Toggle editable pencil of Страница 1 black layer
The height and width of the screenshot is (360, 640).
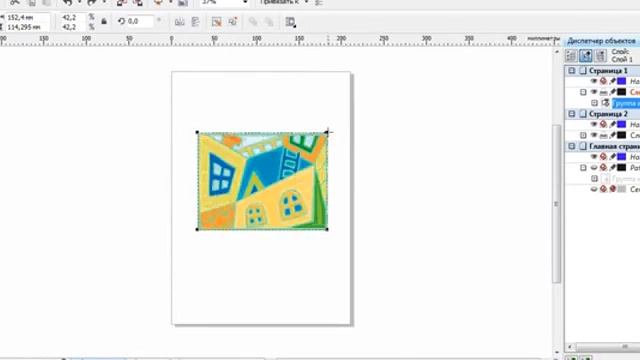point(612,92)
